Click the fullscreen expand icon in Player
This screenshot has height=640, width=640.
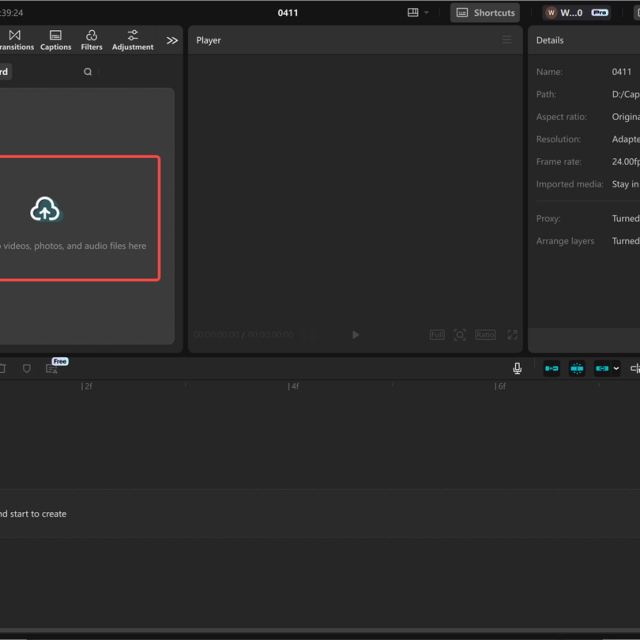pos(512,335)
